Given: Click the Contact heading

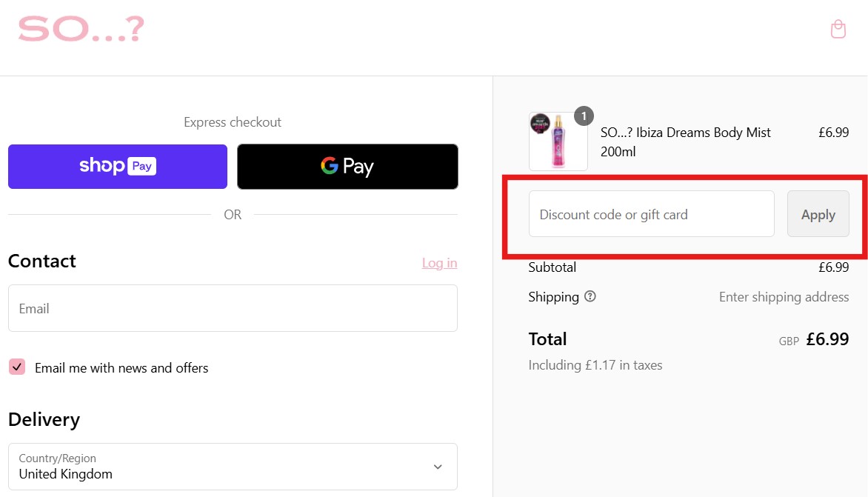Looking at the screenshot, I should click(42, 261).
